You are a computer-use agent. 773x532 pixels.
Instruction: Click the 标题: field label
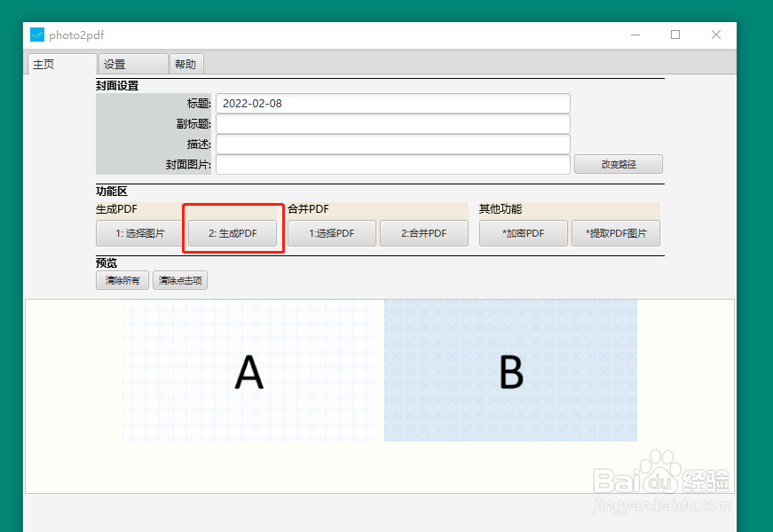click(199, 104)
